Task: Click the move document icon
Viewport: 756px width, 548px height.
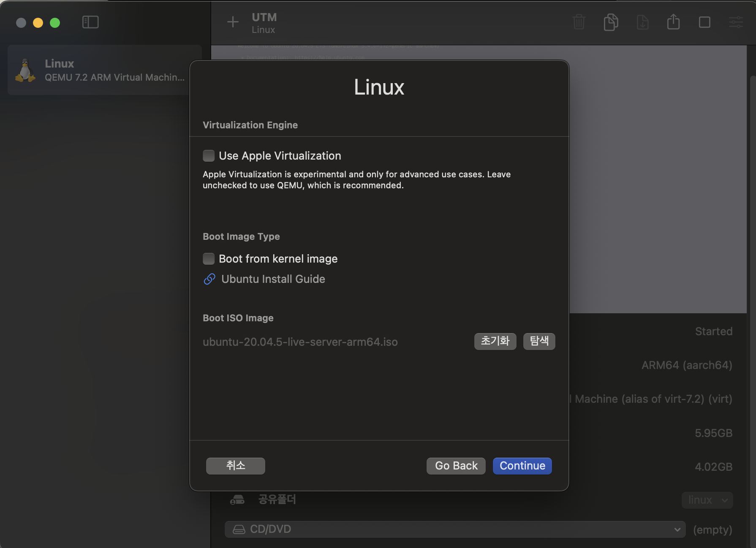Action: (642, 22)
